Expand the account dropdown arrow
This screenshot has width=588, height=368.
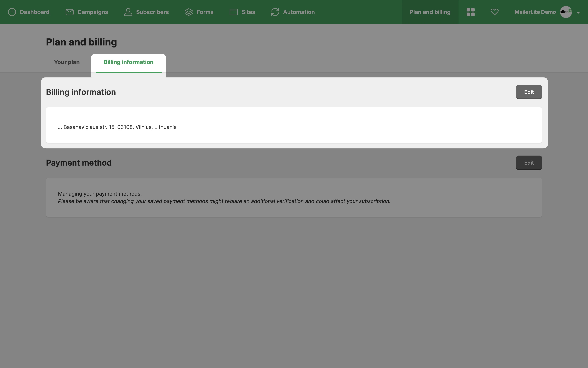(578, 13)
